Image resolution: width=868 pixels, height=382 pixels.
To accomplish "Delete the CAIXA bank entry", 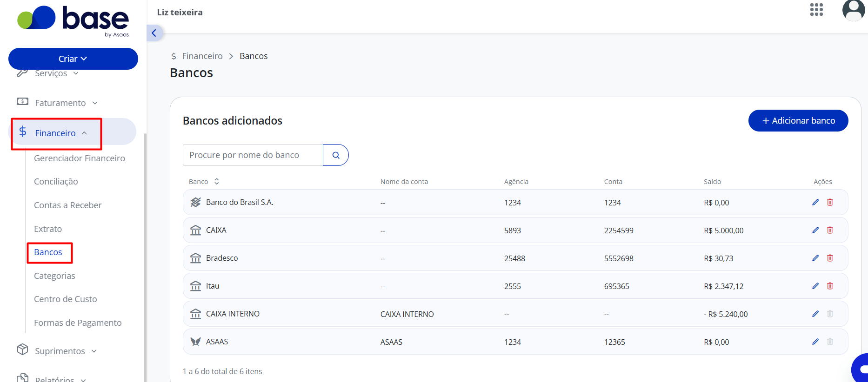I will pos(830,230).
